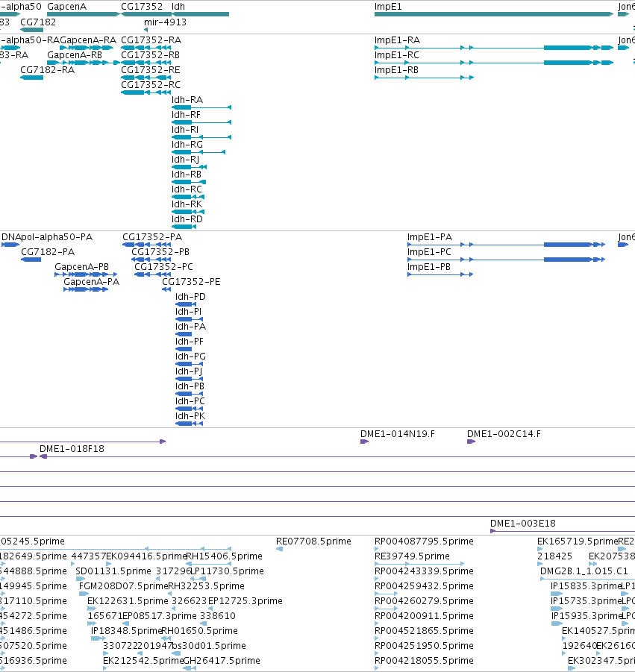
Task: Select the RH01650.5prime EST label
Action: click(199, 631)
